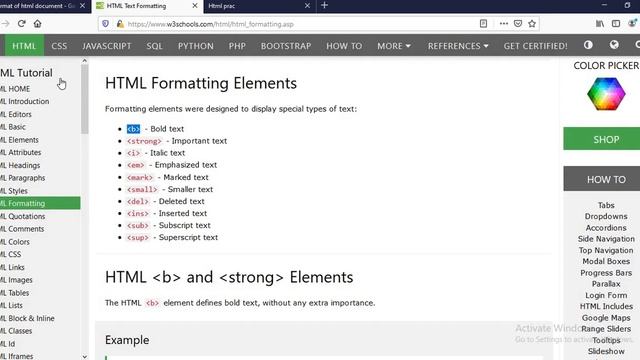The image size is (640, 360).
Task: Show sidebars icon in the browser toolbar
Action: pyautogui.click(x=616, y=24)
